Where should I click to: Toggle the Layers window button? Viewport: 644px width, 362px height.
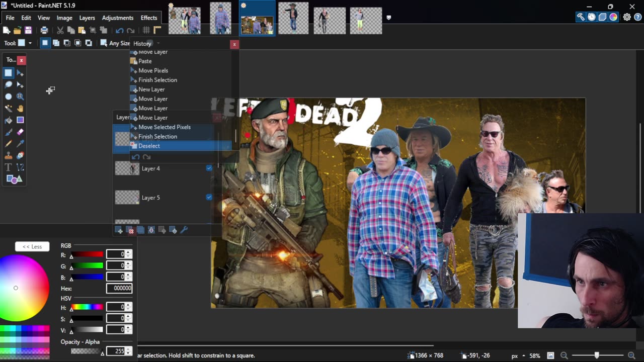[x=602, y=17]
